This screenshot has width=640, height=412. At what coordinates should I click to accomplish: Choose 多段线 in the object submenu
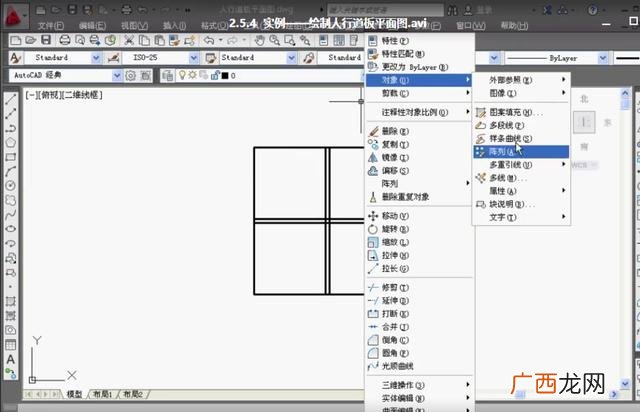pyautogui.click(x=521, y=125)
